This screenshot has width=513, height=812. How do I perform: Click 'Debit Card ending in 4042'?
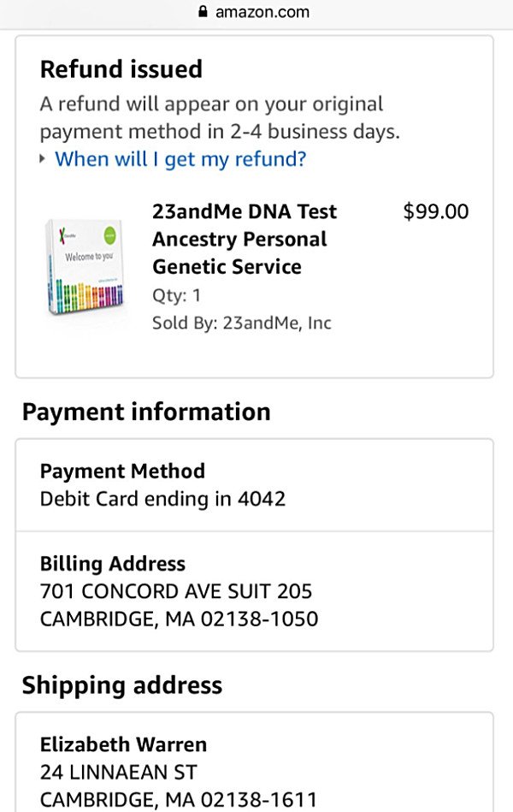[162, 499]
